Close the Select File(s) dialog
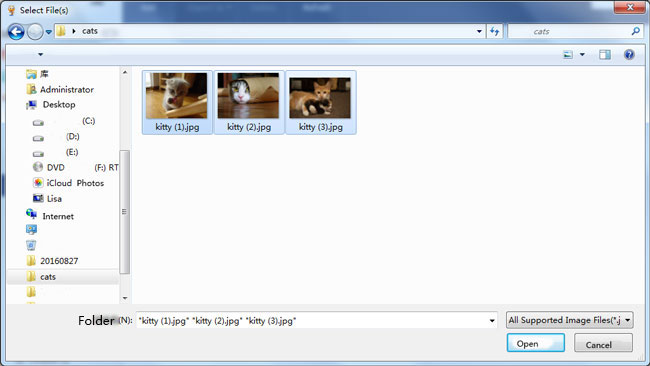Viewport: 650px width, 366px height. pos(629,7)
